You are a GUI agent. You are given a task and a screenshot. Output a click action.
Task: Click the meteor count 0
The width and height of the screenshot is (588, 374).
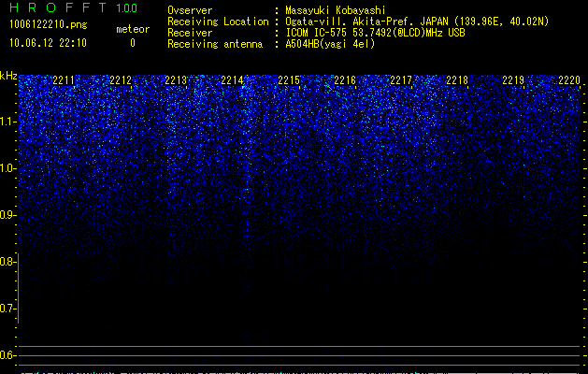coord(133,43)
